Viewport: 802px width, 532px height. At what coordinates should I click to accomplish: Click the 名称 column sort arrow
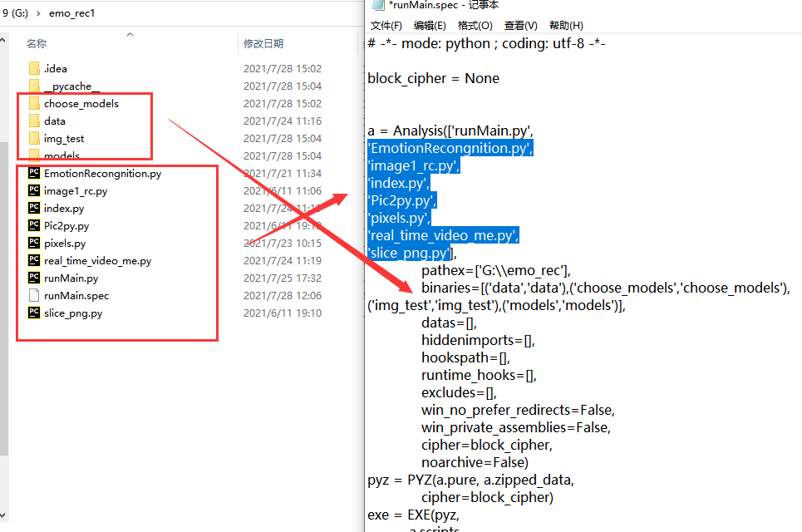(130, 33)
